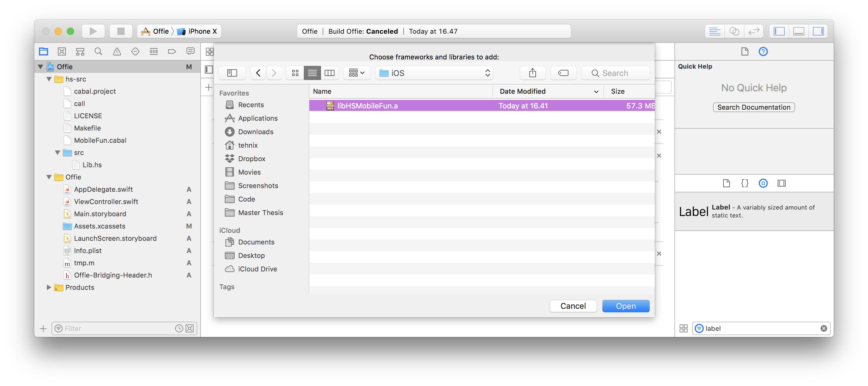The height and width of the screenshot is (386, 868).
Task: Click the Run (play) button
Action: pos(93,31)
